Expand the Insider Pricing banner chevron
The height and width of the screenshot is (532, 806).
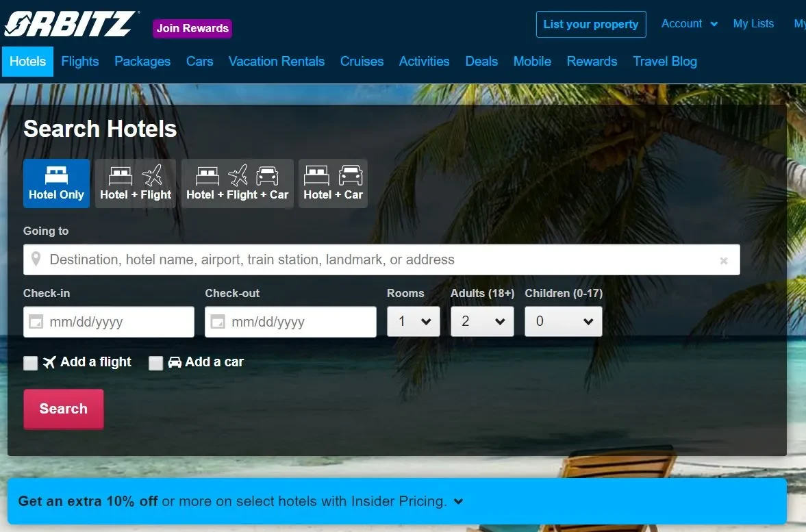coord(459,501)
